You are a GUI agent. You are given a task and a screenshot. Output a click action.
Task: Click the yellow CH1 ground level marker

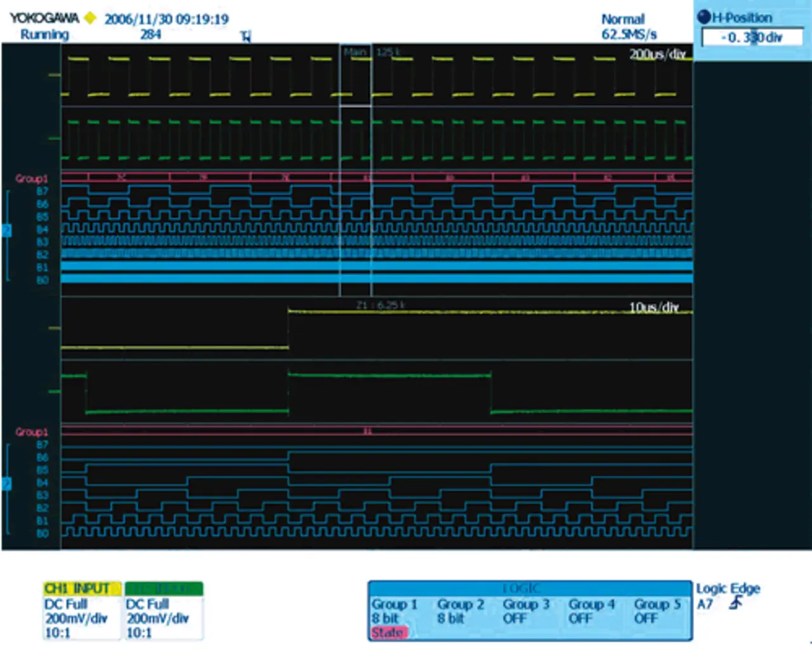(54, 75)
